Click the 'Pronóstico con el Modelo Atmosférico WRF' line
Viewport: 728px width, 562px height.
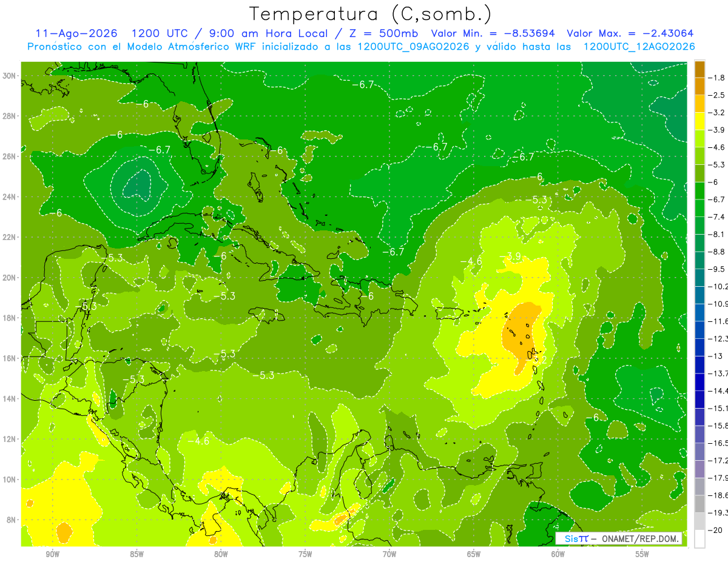point(361,47)
